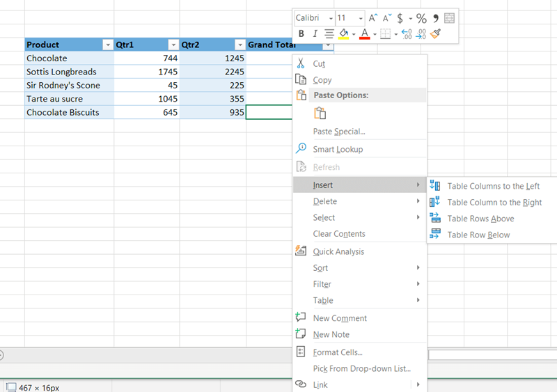
Task: Apply yellow fill color bucket
Action: (x=343, y=33)
